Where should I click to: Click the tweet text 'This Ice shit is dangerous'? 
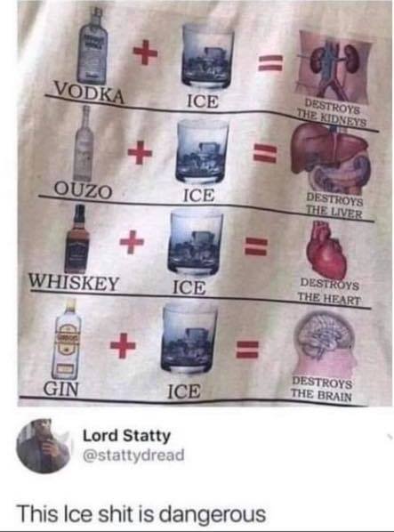[x=141, y=513]
